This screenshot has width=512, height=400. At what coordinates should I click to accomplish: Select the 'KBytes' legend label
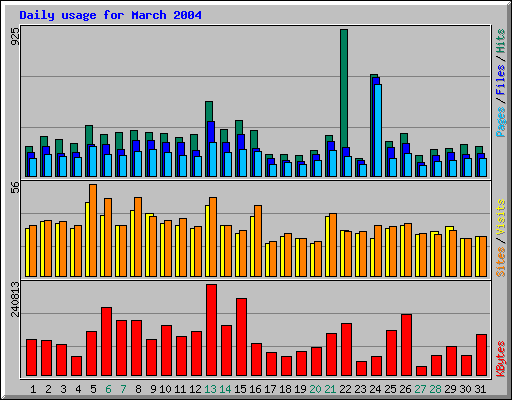(500, 359)
